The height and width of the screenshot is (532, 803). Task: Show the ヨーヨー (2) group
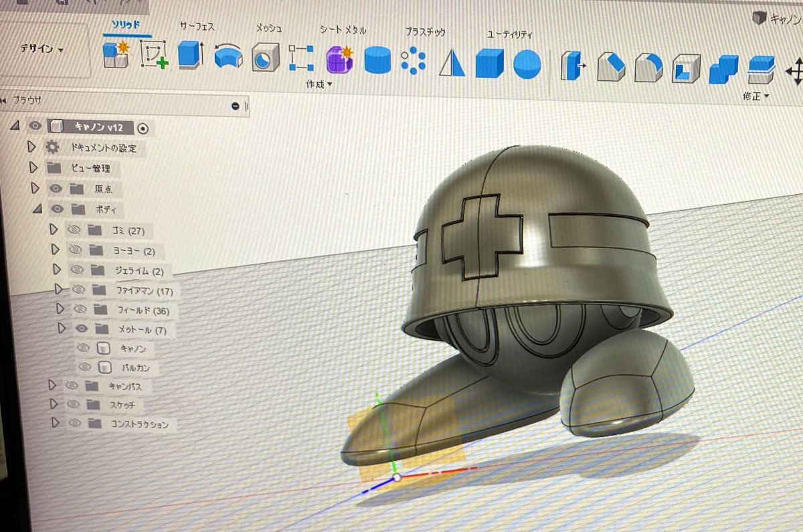[x=76, y=250]
